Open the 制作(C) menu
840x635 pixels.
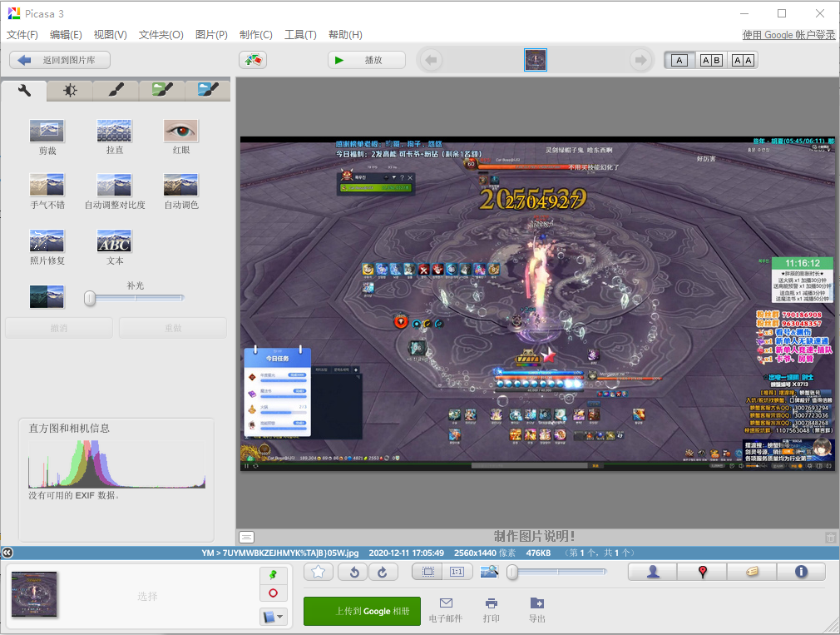(256, 35)
